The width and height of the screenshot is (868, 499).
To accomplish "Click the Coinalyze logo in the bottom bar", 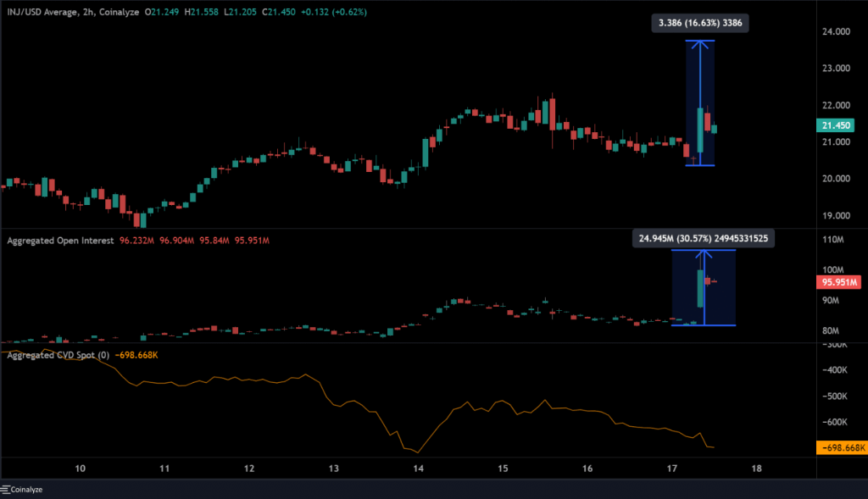I will pos(22,490).
